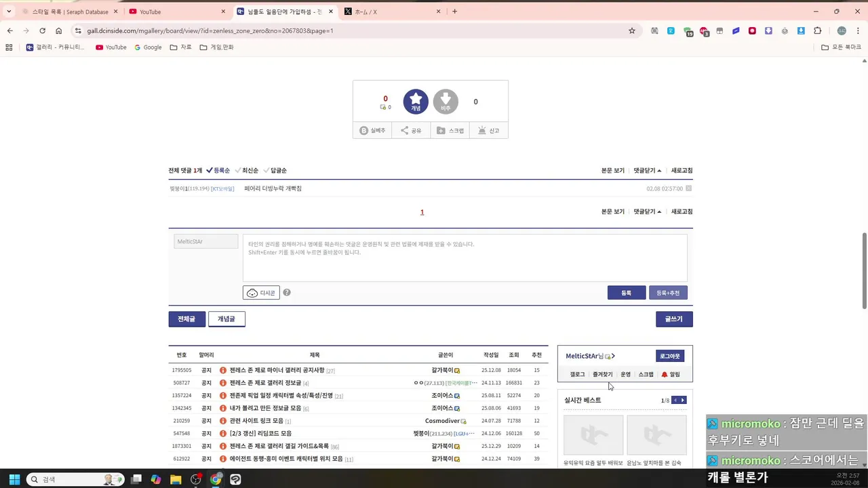Click the blue R extension icon
This screenshot has width=868, height=488.
click(x=671, y=30)
